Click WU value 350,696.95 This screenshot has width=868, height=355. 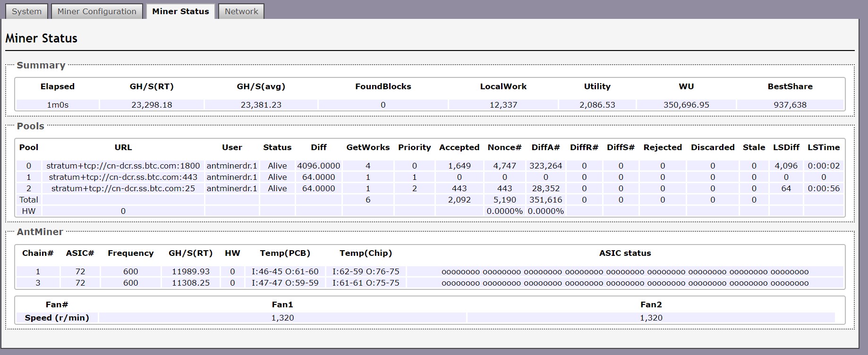(x=686, y=105)
